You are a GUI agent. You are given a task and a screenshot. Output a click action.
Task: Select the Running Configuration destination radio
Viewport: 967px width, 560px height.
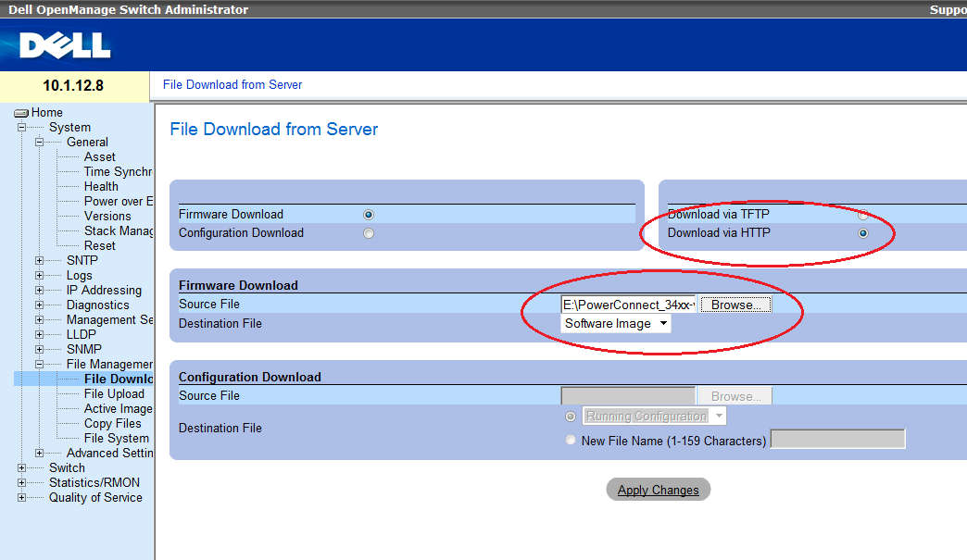[571, 417]
